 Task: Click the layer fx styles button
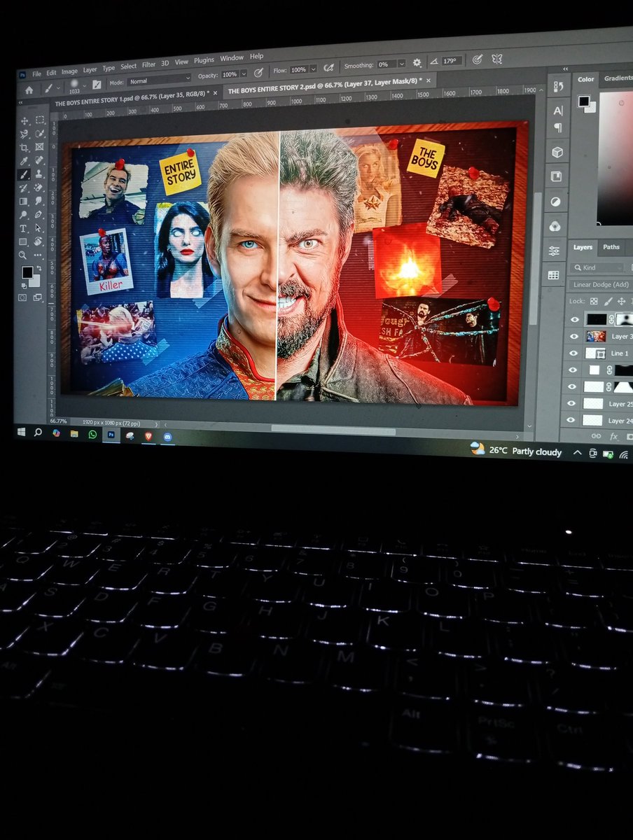pos(613,436)
